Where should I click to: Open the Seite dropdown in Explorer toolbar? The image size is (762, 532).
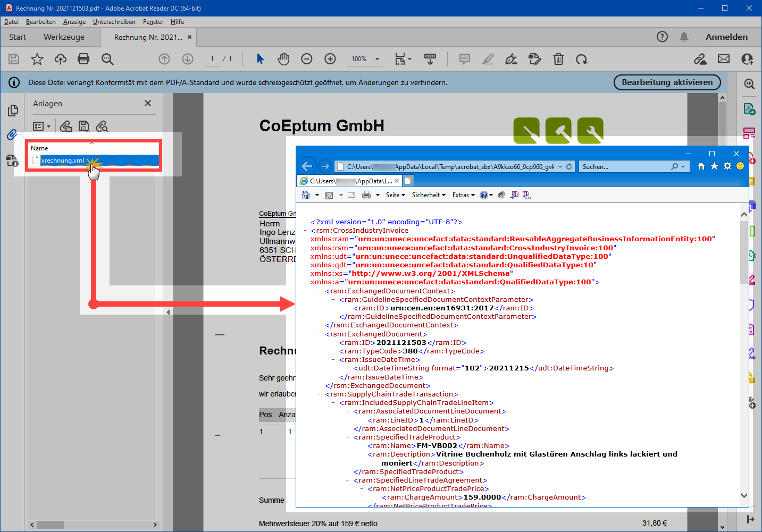[396, 195]
